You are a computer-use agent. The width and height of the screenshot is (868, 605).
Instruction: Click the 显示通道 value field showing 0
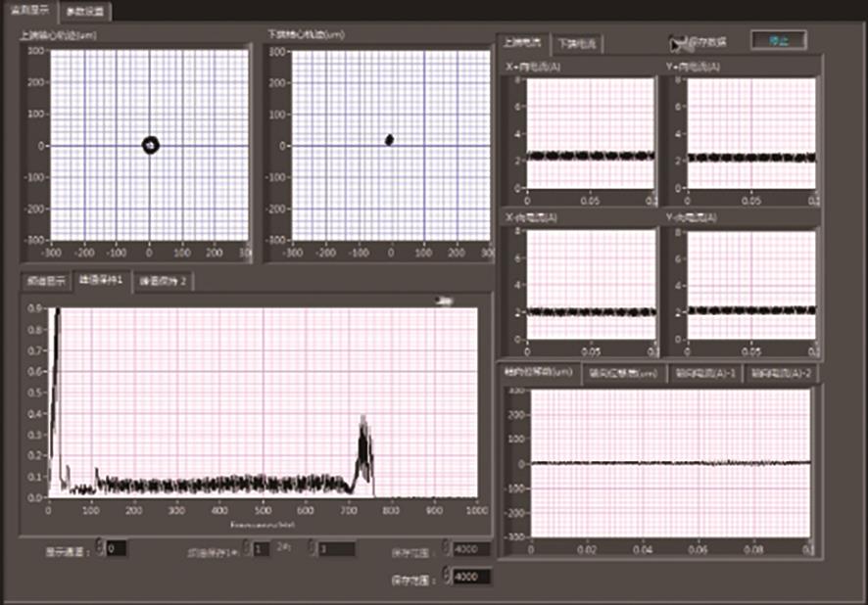[117, 548]
